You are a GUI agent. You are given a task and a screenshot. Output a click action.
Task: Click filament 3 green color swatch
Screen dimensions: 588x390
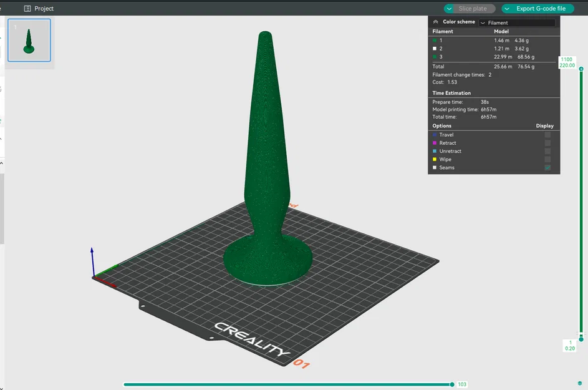pos(435,57)
